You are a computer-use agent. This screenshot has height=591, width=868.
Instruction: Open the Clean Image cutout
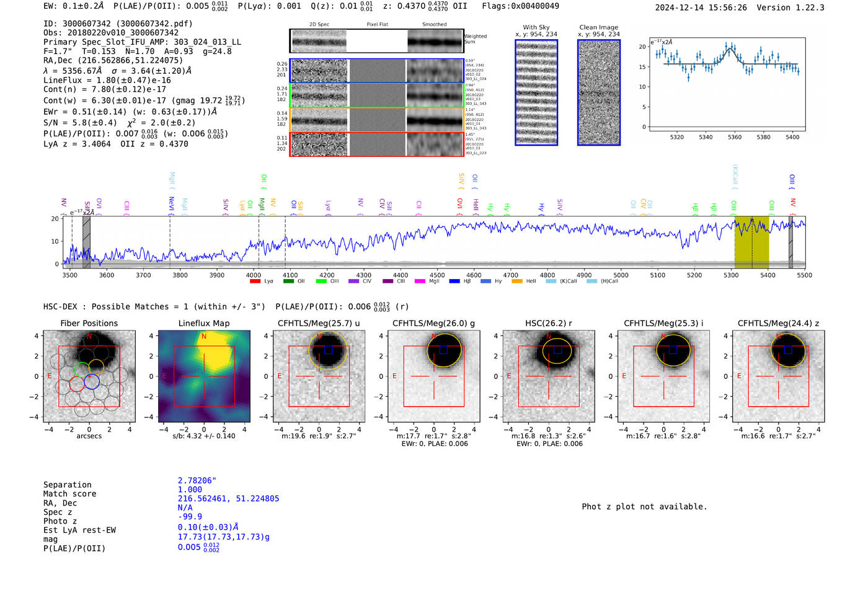599,92
